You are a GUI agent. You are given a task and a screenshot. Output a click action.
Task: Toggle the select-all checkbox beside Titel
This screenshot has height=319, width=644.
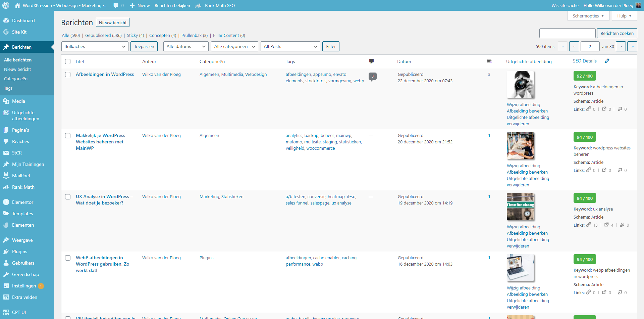[x=68, y=61]
